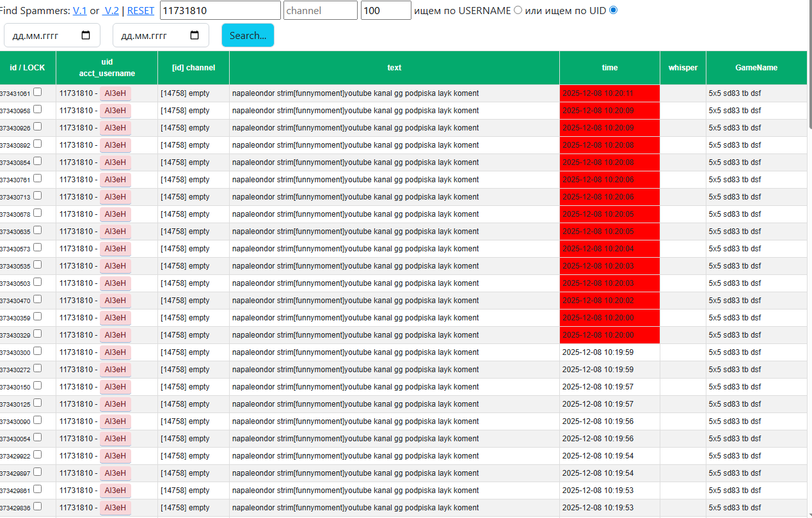The width and height of the screenshot is (812, 518).
Task: Click the uid 11731810 in row 373430958
Action: click(76, 111)
